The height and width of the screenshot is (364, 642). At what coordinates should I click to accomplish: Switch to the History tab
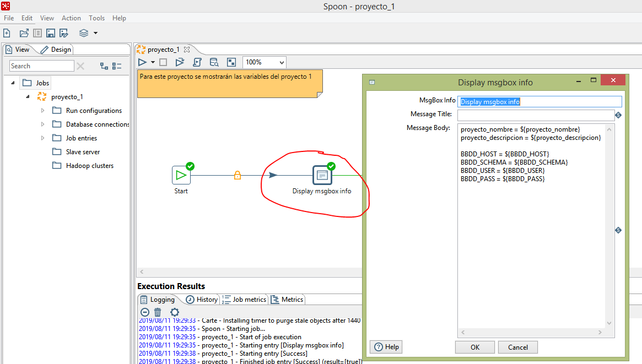(x=202, y=300)
